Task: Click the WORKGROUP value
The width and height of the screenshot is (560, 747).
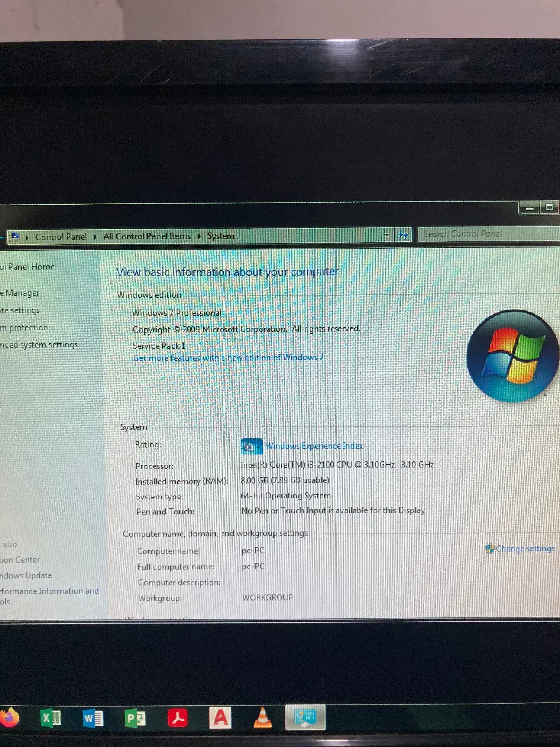Action: pyautogui.click(x=267, y=597)
